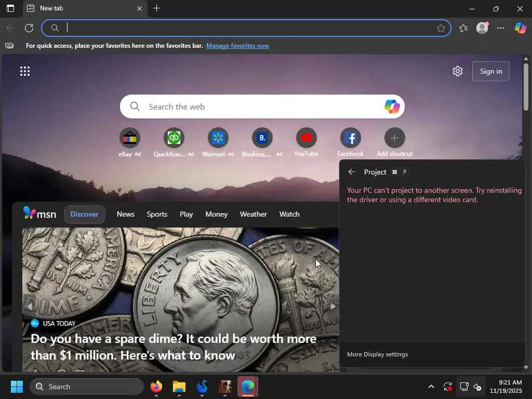
Task: Open More Display settings
Action: tap(377, 354)
